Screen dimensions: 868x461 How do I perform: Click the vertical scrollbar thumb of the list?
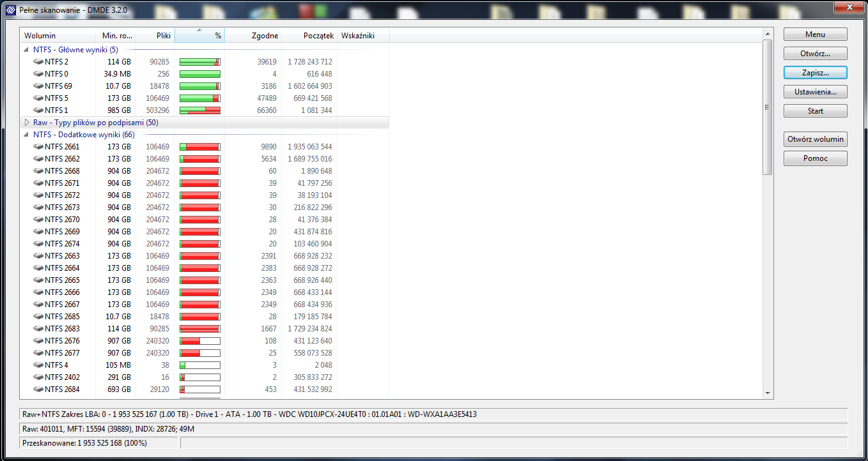click(768, 107)
